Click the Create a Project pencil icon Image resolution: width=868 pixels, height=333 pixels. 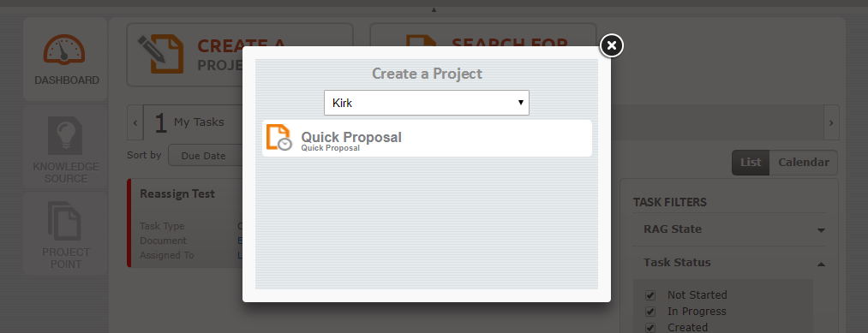[160, 54]
